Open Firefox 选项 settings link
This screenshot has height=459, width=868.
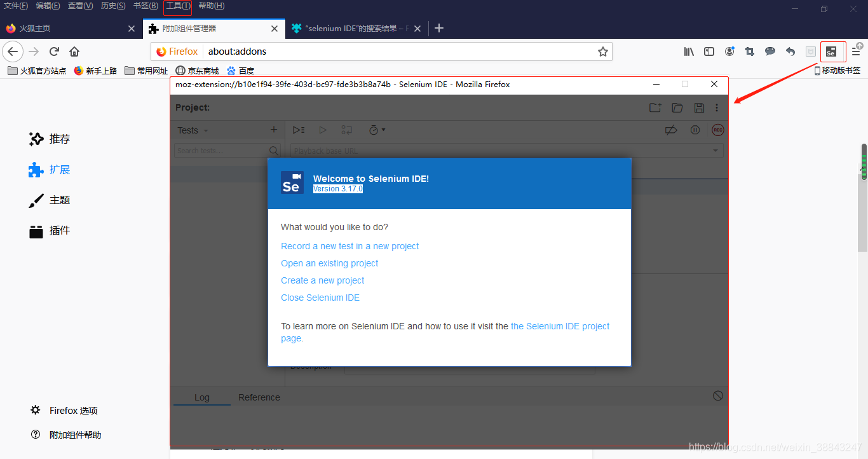[x=64, y=411]
